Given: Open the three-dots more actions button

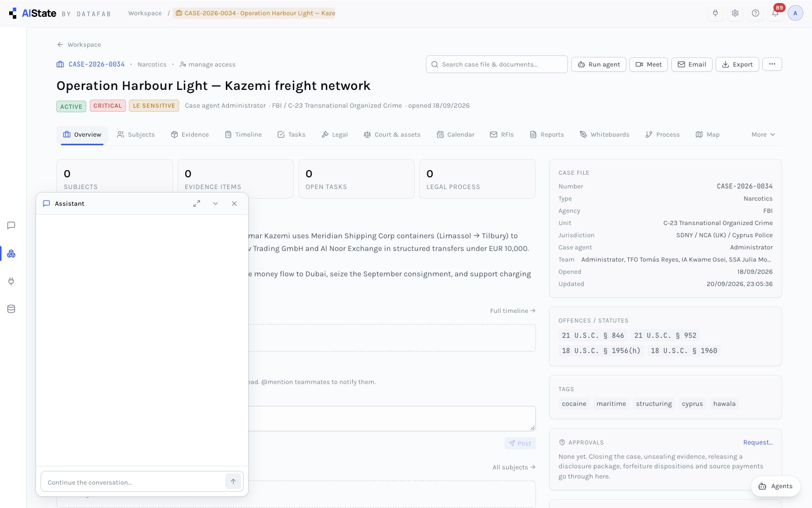Looking at the screenshot, I should [x=772, y=64].
